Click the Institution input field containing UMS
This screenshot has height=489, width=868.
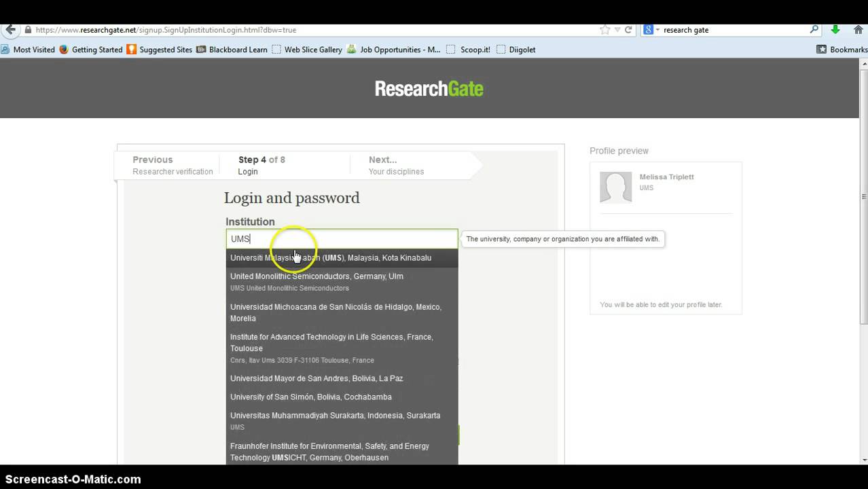[x=342, y=238]
